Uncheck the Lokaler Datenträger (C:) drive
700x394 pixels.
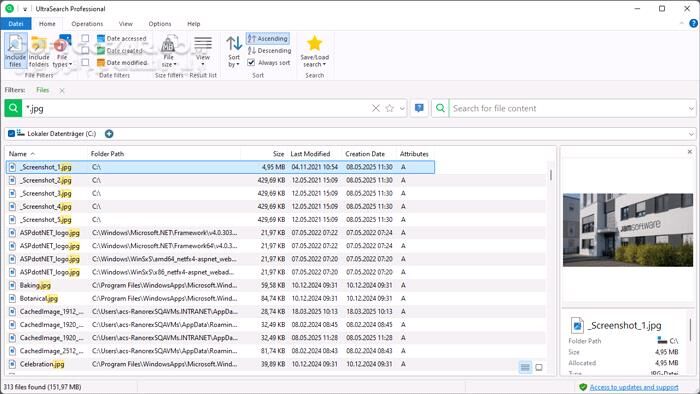click(11, 133)
